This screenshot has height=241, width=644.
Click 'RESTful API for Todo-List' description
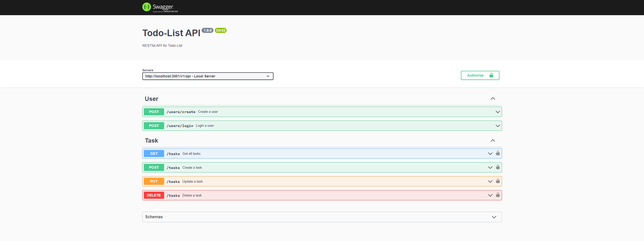(x=162, y=46)
